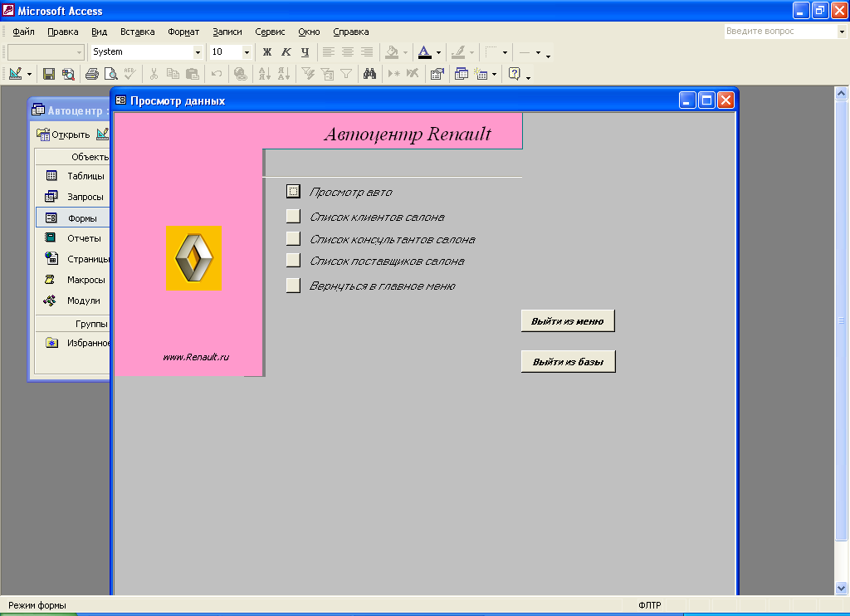This screenshot has height=616, width=850.
Task: Click the Delete Record icon
Action: (413, 74)
